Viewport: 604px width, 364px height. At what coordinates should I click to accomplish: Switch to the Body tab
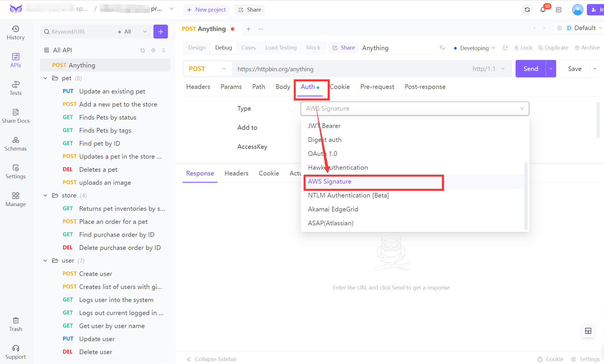[282, 87]
